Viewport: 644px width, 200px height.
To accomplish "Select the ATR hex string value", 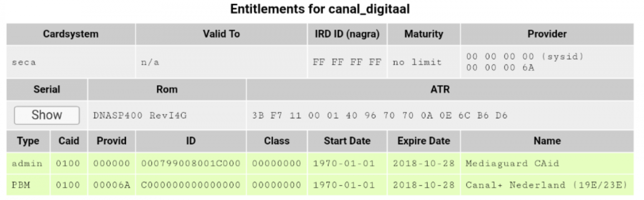I will tap(379, 116).
